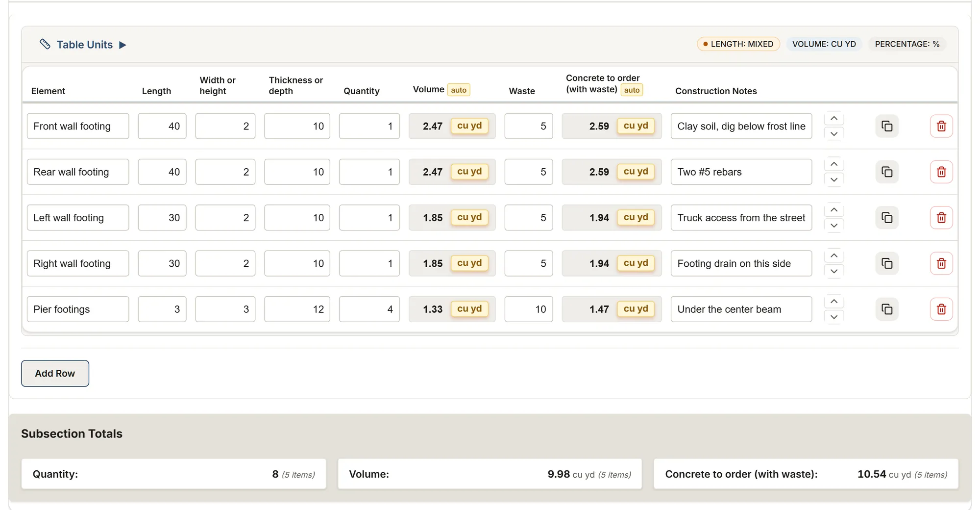Open the PERCENTAGE: % unit badge

coord(907,44)
